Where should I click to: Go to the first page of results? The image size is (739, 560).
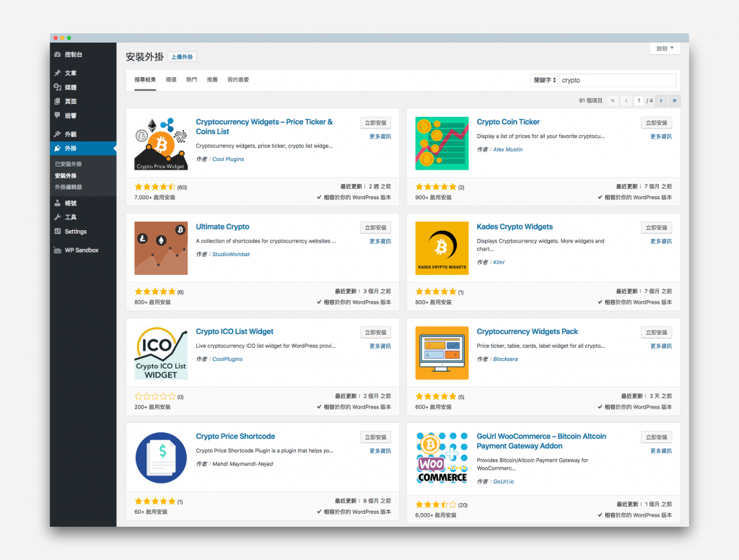click(x=613, y=100)
